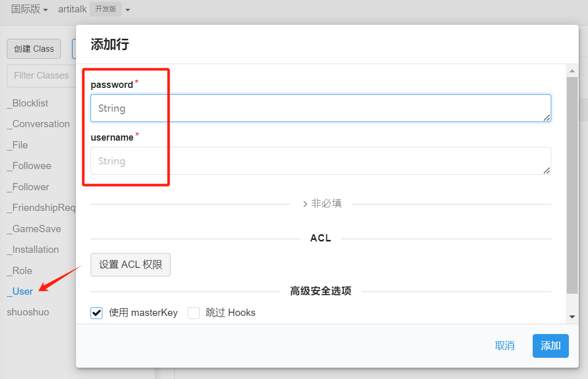Open the 国际版 region dropdown
This screenshot has width=588, height=379.
(29, 9)
